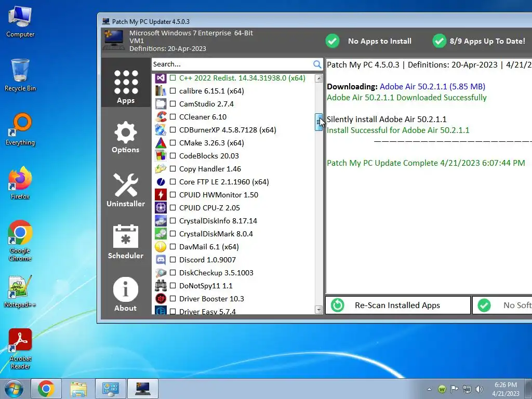This screenshot has height=399, width=532.
Task: Click the CPUID HWMonitor lightning icon
Action: [x=161, y=195]
